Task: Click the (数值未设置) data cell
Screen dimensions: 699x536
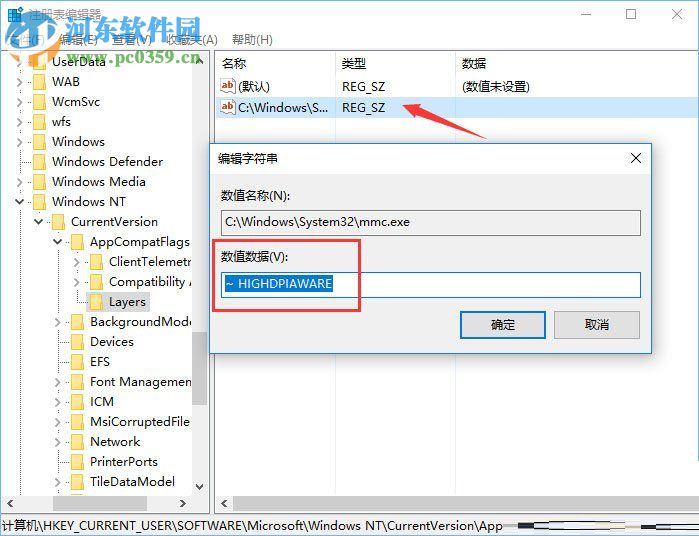Action: point(496,87)
